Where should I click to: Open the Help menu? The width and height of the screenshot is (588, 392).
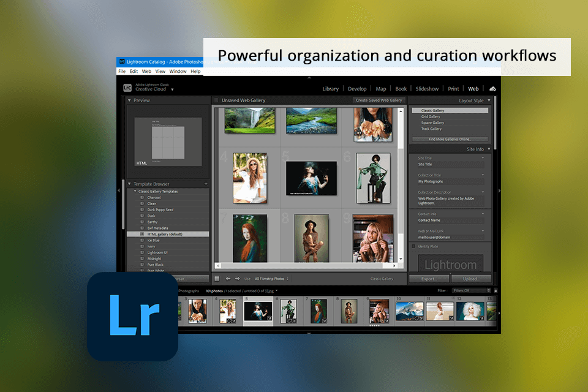click(195, 71)
